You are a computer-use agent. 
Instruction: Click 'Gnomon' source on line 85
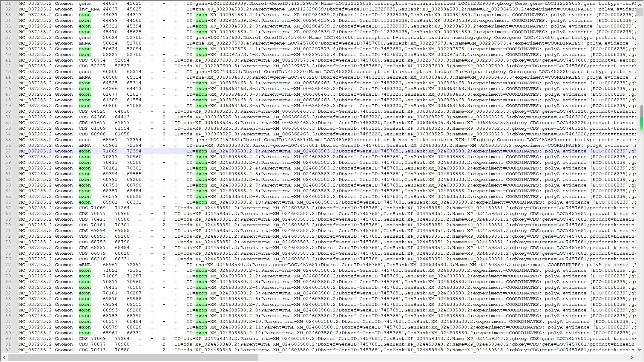(x=64, y=310)
